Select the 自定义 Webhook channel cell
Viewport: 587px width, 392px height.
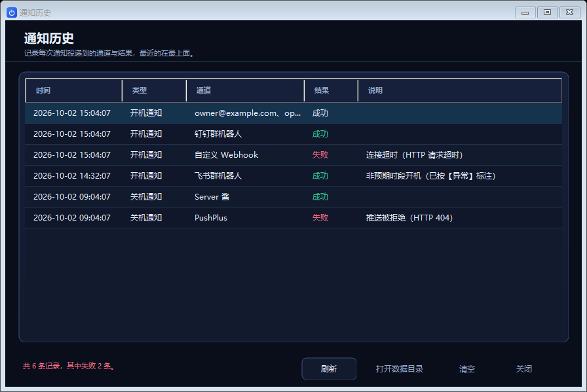(x=226, y=155)
